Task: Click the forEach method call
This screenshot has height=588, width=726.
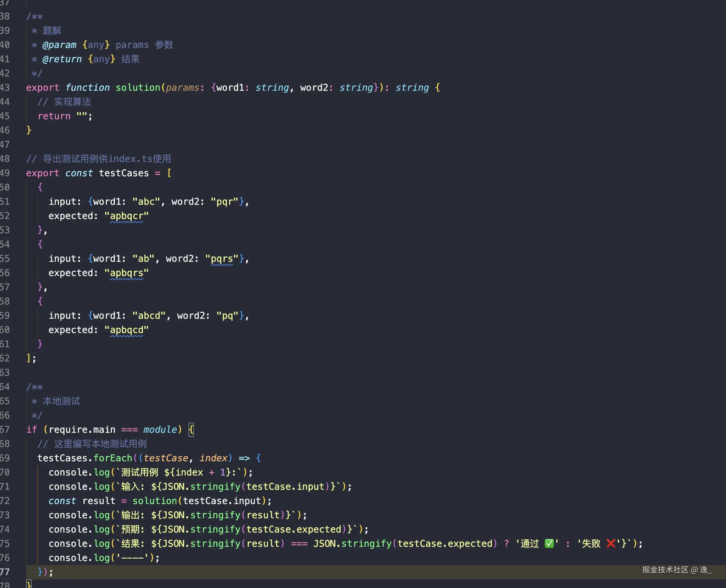Action: click(113, 458)
